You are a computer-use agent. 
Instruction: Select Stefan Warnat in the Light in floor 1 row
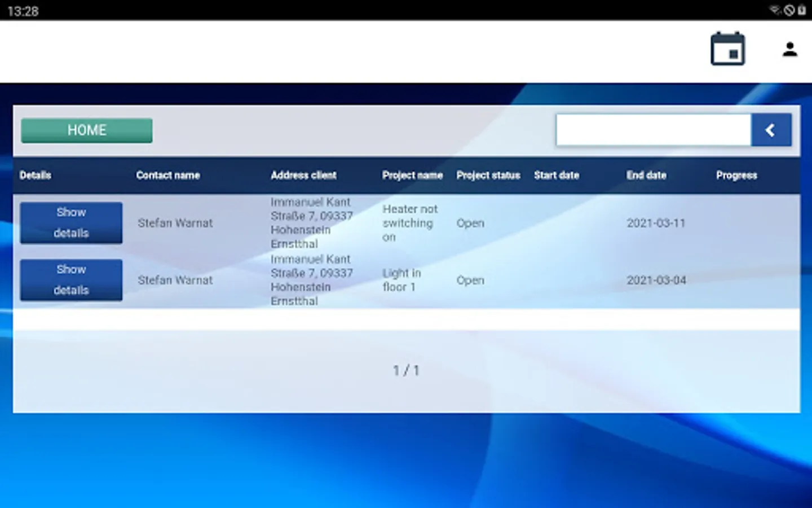pos(175,280)
